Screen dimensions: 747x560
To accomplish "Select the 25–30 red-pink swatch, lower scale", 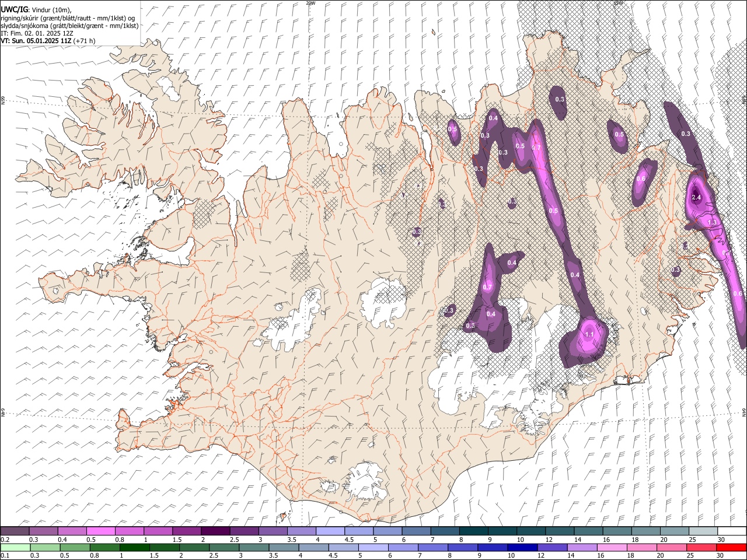I will pyautogui.click(x=702, y=548).
